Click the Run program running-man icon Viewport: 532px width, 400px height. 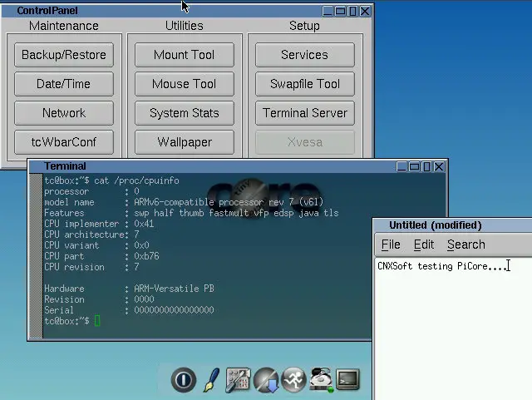pyautogui.click(x=293, y=380)
